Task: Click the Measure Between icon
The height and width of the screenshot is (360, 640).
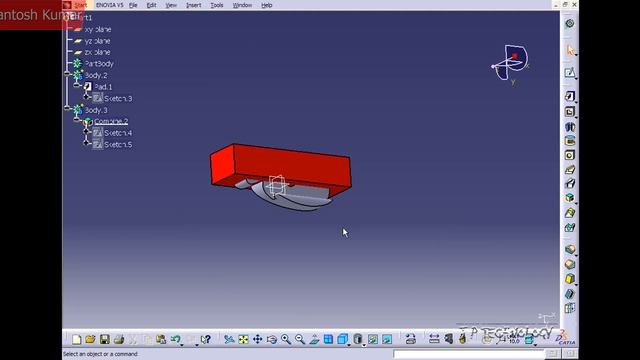Action: [x=434, y=339]
